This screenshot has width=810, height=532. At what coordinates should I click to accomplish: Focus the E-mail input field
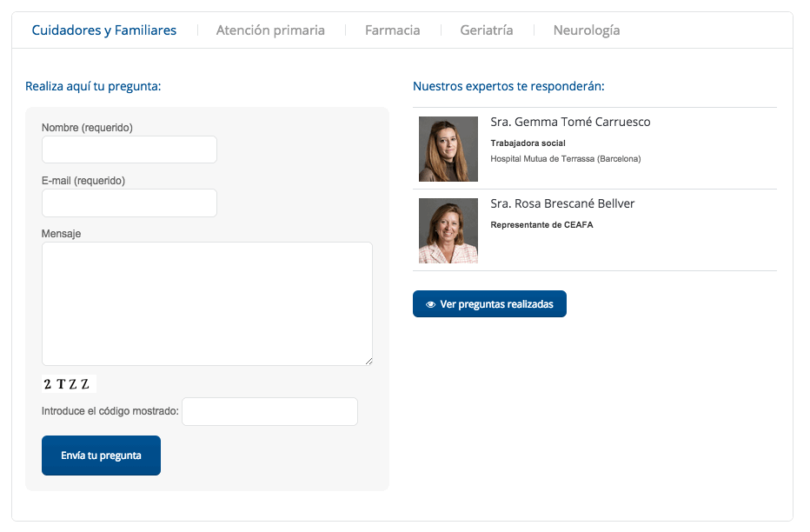click(x=129, y=203)
